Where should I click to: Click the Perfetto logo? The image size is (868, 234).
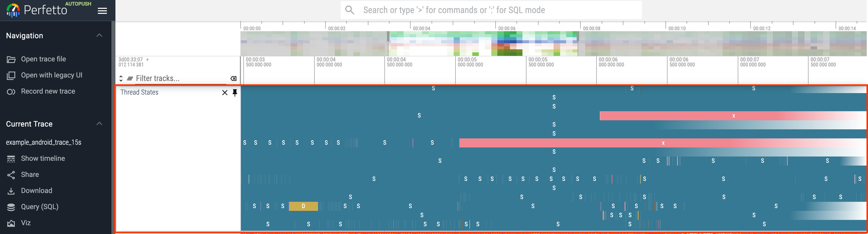tap(14, 10)
